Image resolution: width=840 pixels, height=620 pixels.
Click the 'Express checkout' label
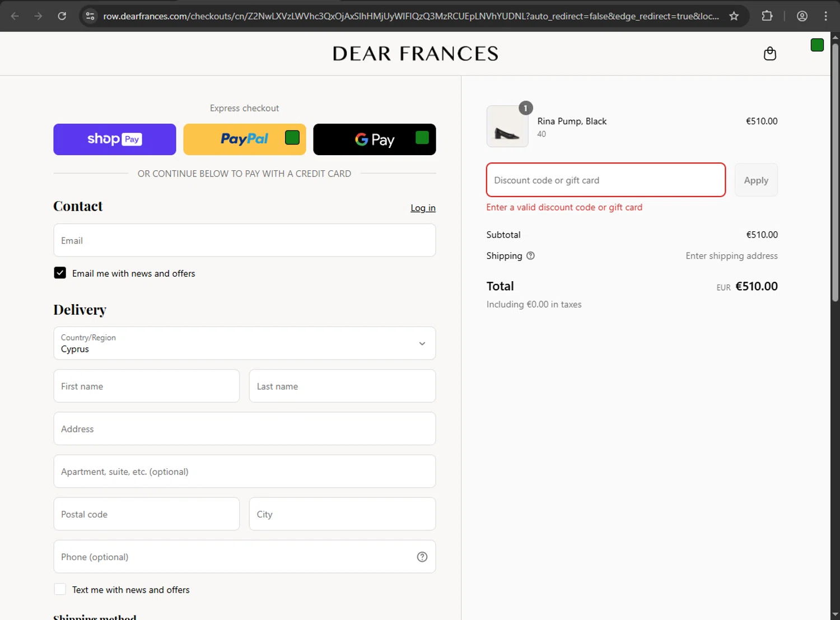(x=244, y=108)
